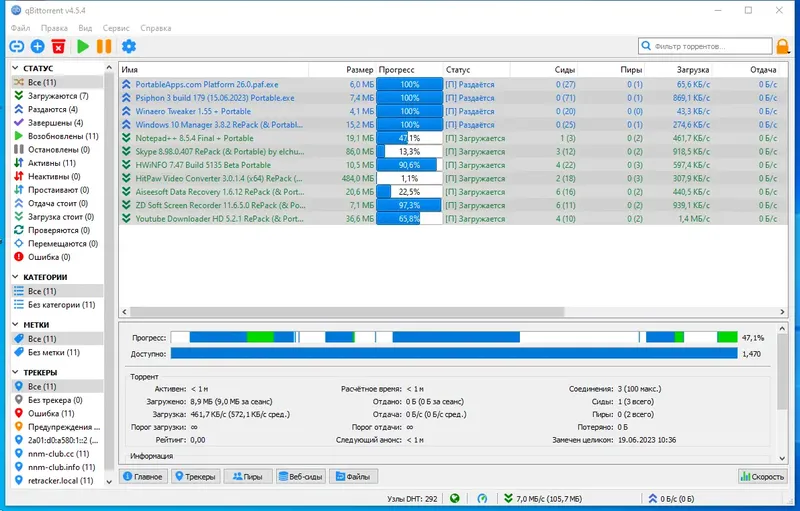Filter by nnm-club.cc (11) tracker
The image size is (800, 511).
tap(58, 453)
